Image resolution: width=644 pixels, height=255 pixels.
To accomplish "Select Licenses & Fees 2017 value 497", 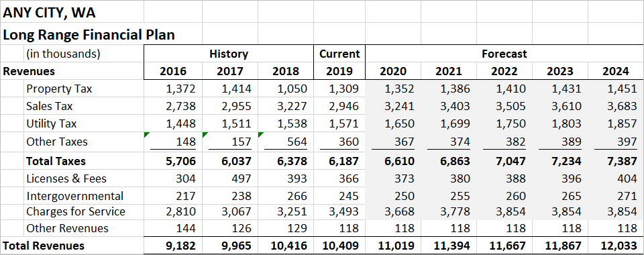I will click(x=241, y=178).
